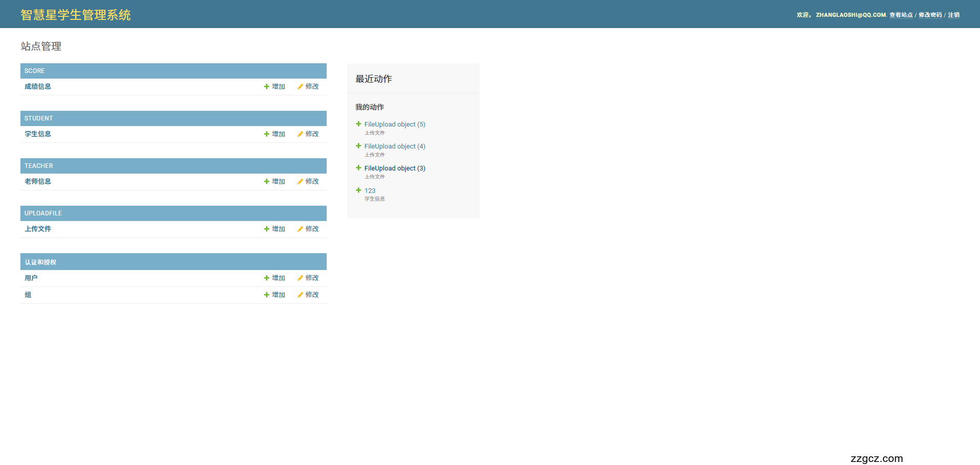Click the pencil edit icon for 学生信息
Image resolution: width=980 pixels, height=465 pixels.
tap(300, 134)
